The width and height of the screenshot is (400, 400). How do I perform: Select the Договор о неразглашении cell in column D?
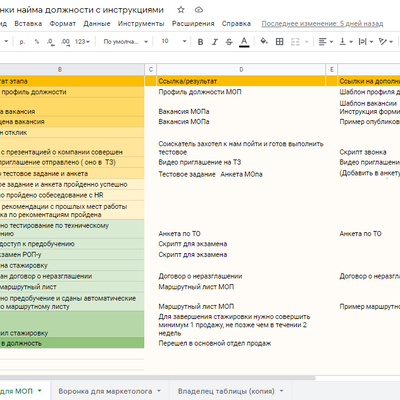click(x=241, y=276)
